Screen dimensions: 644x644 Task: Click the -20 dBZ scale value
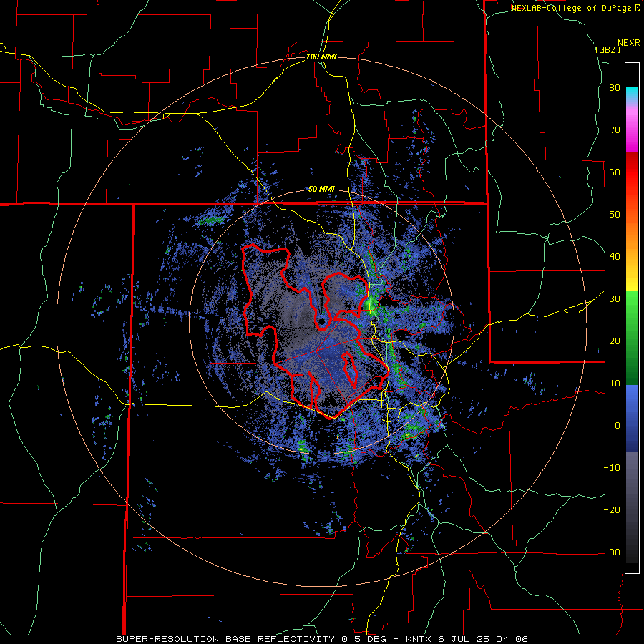pyautogui.click(x=612, y=509)
